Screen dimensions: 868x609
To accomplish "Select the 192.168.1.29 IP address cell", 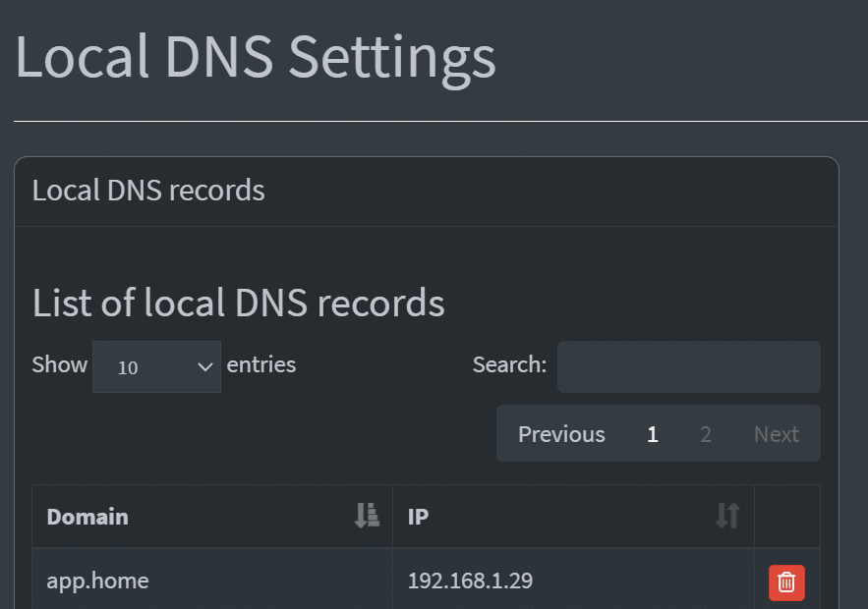I will [573, 581].
